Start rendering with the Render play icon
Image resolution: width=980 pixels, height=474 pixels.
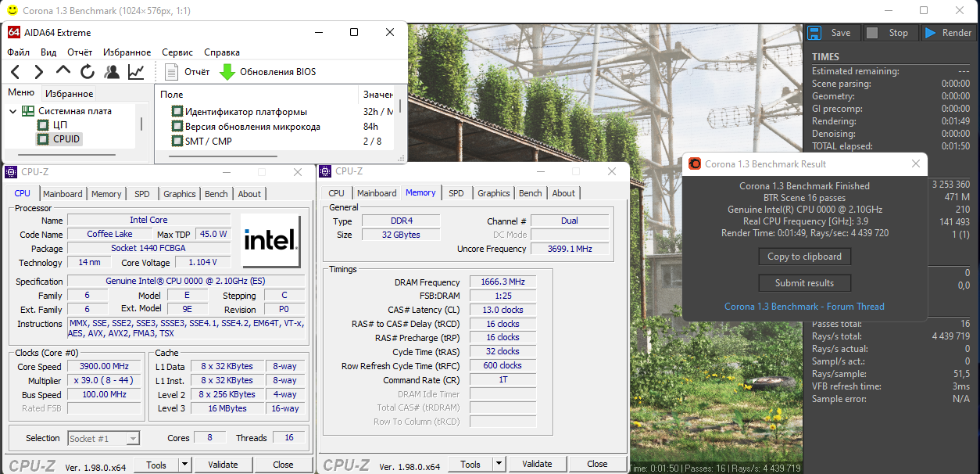930,33
